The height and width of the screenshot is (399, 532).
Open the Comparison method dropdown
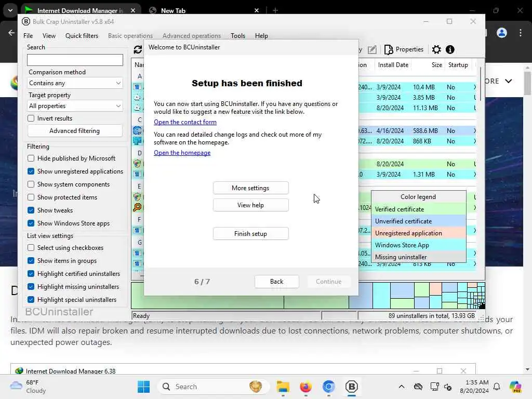[75, 83]
